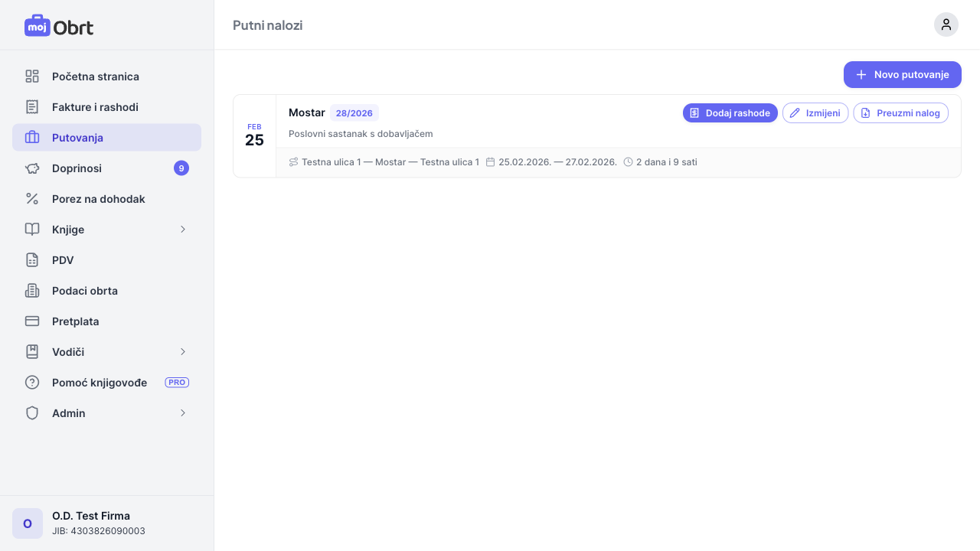Expand the Knjige submenu chevron
Screen dimensions: 980x551
(x=182, y=230)
